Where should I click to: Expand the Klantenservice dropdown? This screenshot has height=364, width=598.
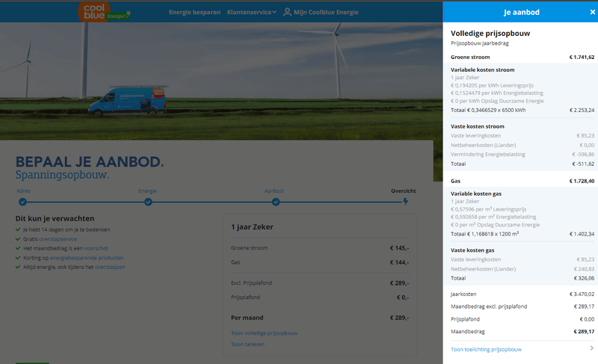pyautogui.click(x=251, y=12)
